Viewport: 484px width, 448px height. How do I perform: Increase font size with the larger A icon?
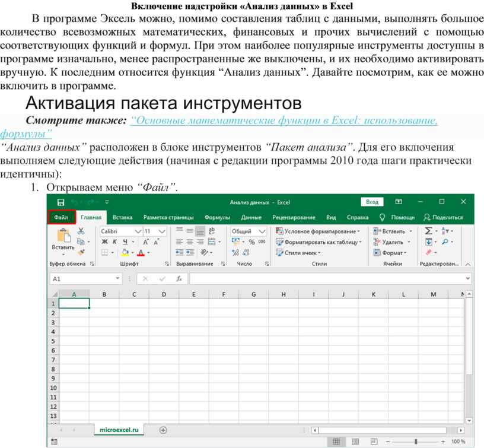click(146, 242)
